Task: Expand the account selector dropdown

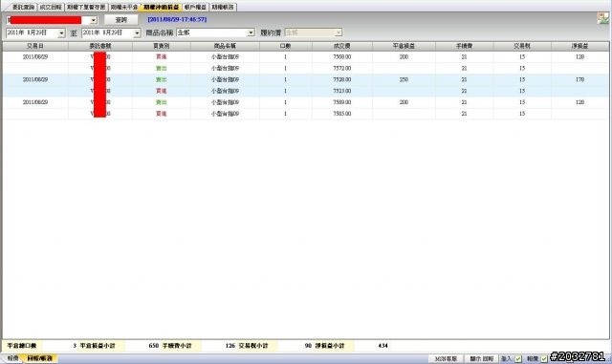Action: [94, 20]
